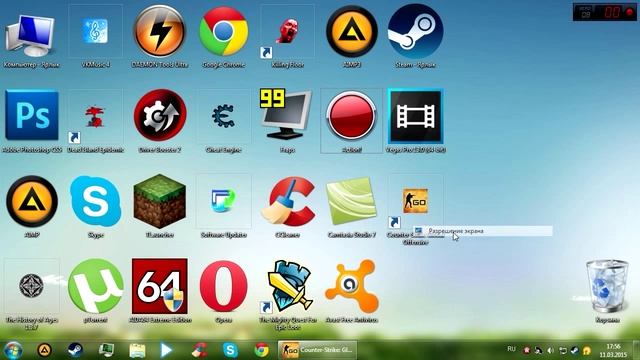The height and width of the screenshot is (360, 640).
Task: Open Avast Free Antivirus desktop icon
Action: click(351, 291)
